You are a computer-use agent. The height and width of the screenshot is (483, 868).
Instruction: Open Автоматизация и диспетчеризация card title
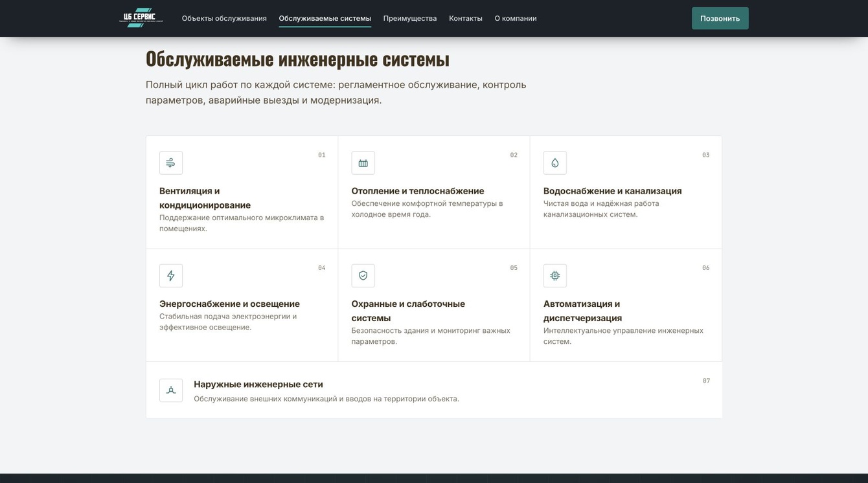click(x=583, y=311)
